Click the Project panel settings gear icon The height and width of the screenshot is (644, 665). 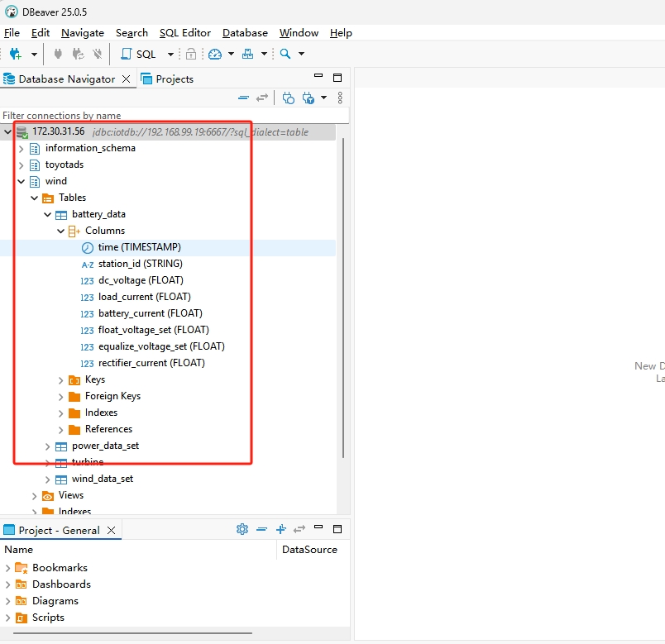tap(242, 529)
